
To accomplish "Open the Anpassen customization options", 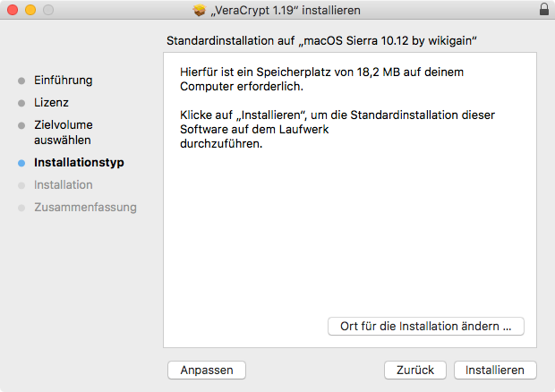I will point(207,370).
